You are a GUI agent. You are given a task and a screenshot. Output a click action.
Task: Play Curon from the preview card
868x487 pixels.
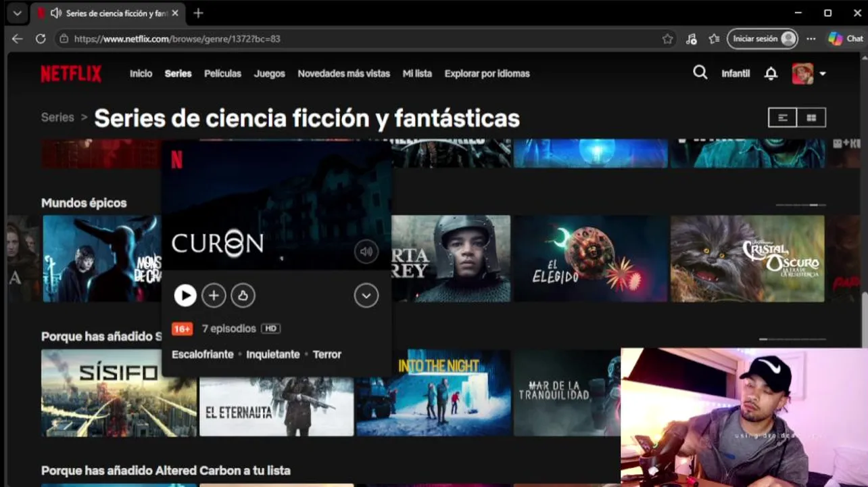point(185,296)
